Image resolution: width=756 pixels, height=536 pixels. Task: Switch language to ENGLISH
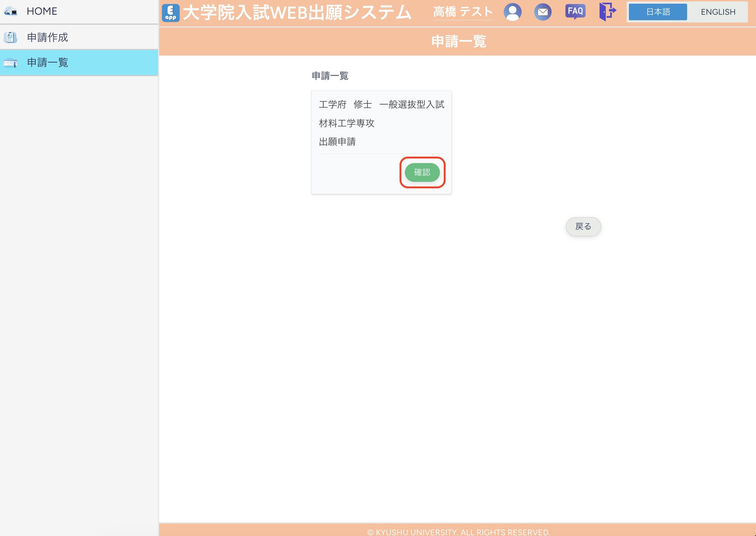point(718,12)
